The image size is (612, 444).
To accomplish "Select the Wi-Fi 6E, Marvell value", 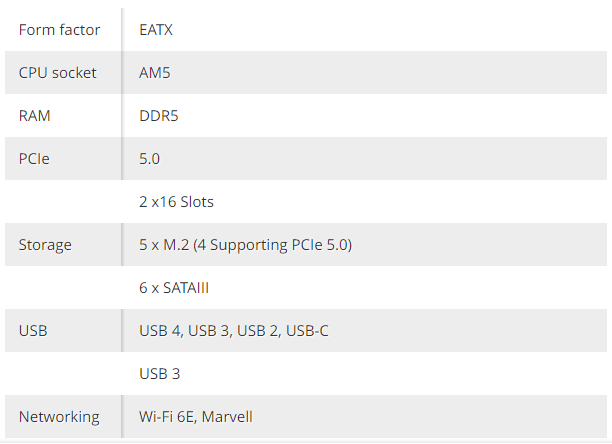I will (x=196, y=417).
